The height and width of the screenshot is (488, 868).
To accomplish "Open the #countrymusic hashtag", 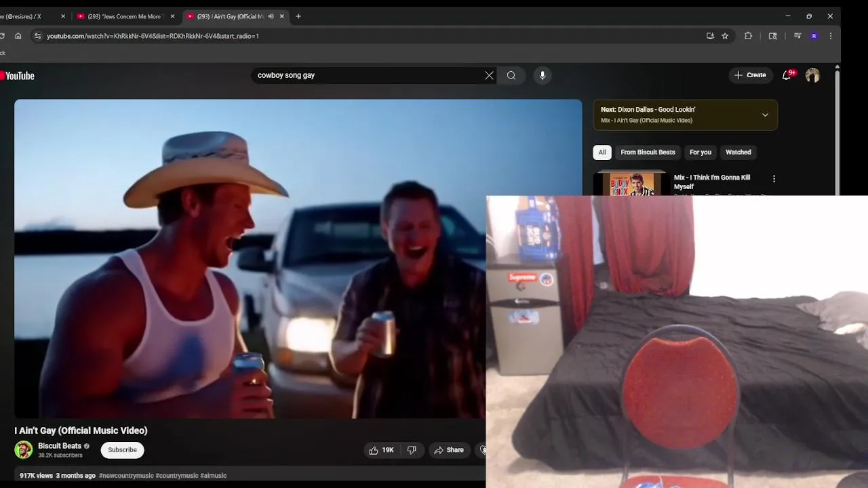I will [177, 476].
